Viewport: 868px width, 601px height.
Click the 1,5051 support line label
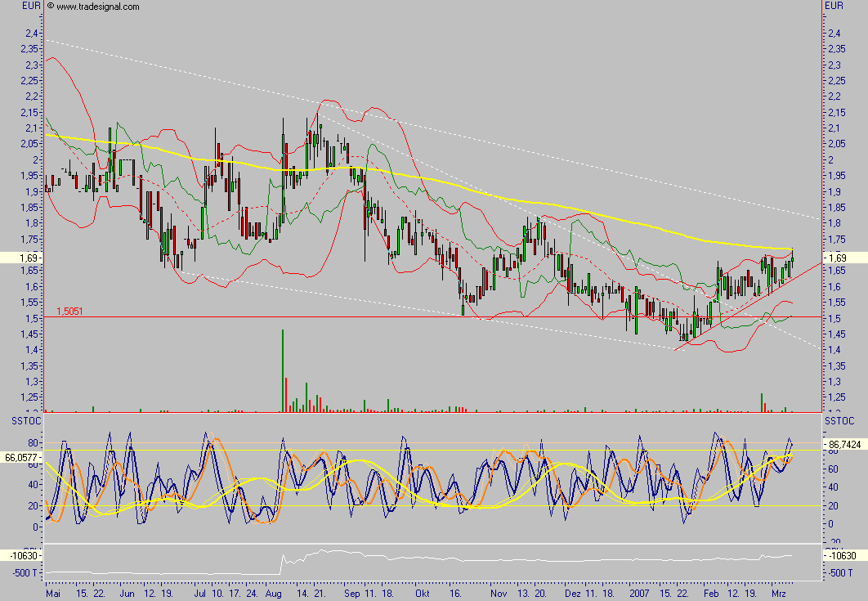coord(70,312)
